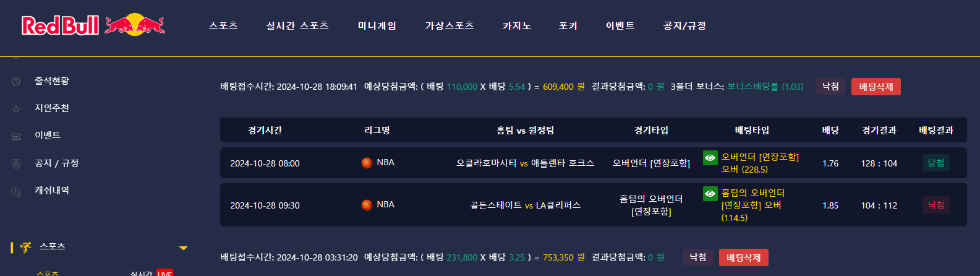Click the basketball icon in the 골든스테이트 row
The image size is (980, 276).
tap(367, 205)
